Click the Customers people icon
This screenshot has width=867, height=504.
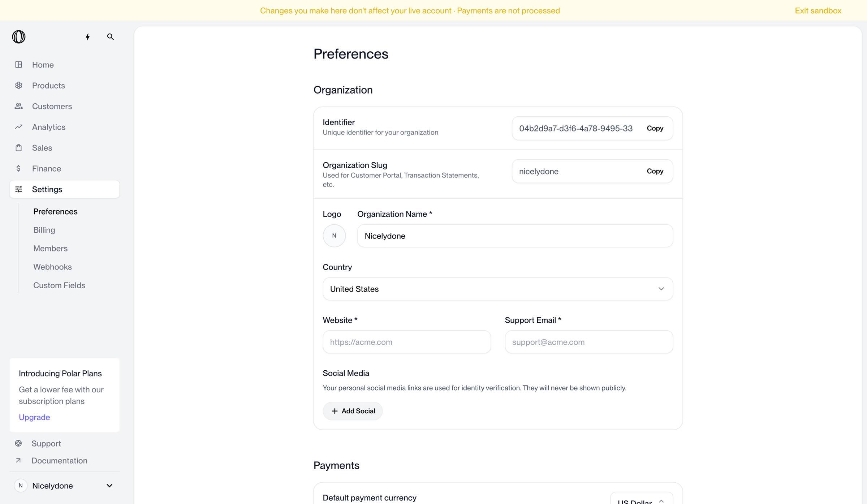[x=19, y=106]
